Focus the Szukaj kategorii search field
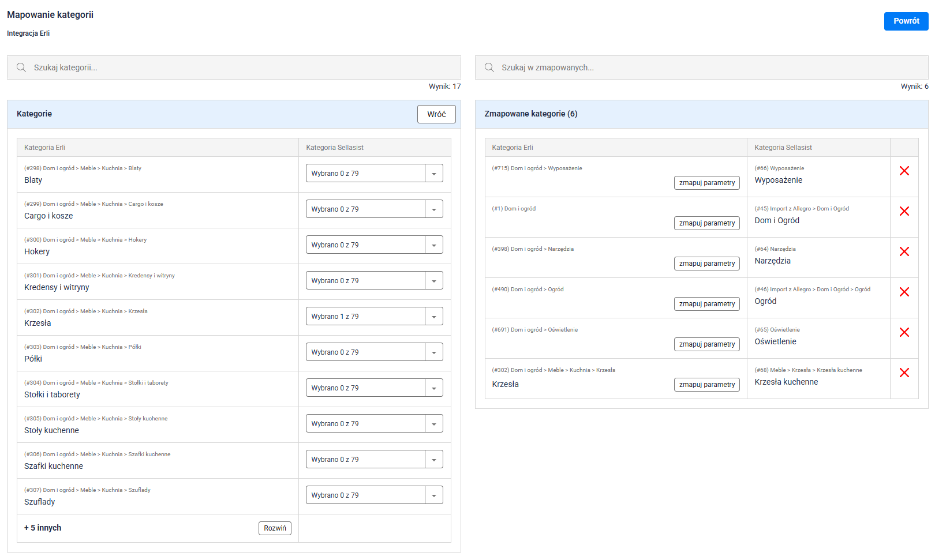Screen dimensions: 935x560 (x=242, y=67)
